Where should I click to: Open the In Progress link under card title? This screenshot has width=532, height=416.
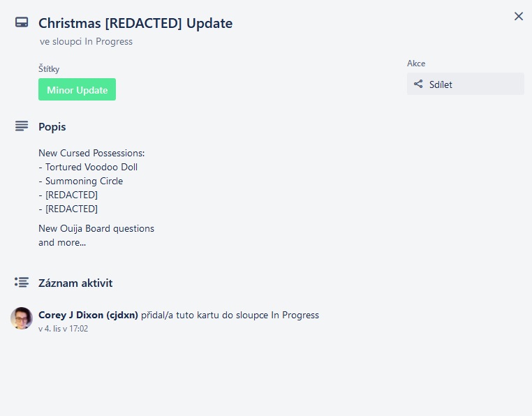click(x=109, y=42)
